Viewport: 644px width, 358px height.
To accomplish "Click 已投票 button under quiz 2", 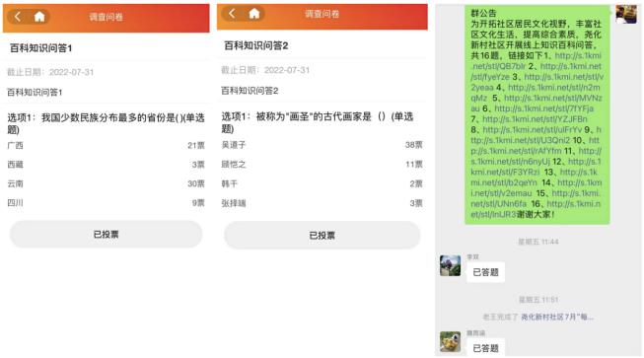I will (x=322, y=236).
